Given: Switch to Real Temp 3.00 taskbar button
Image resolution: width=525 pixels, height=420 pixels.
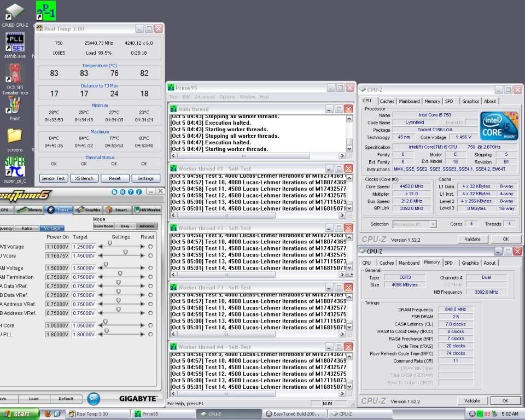Looking at the screenshot, I should 98,414.
